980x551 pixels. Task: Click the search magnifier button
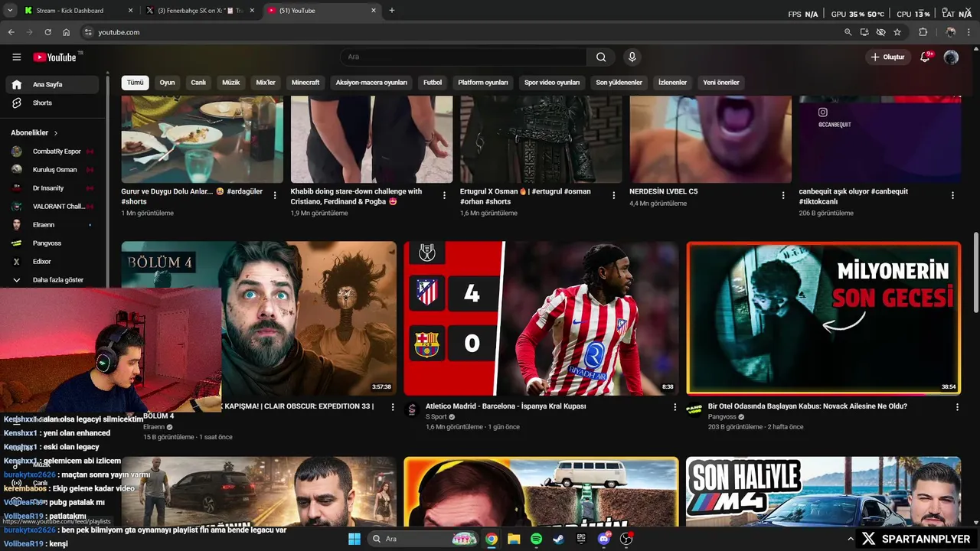tap(601, 57)
